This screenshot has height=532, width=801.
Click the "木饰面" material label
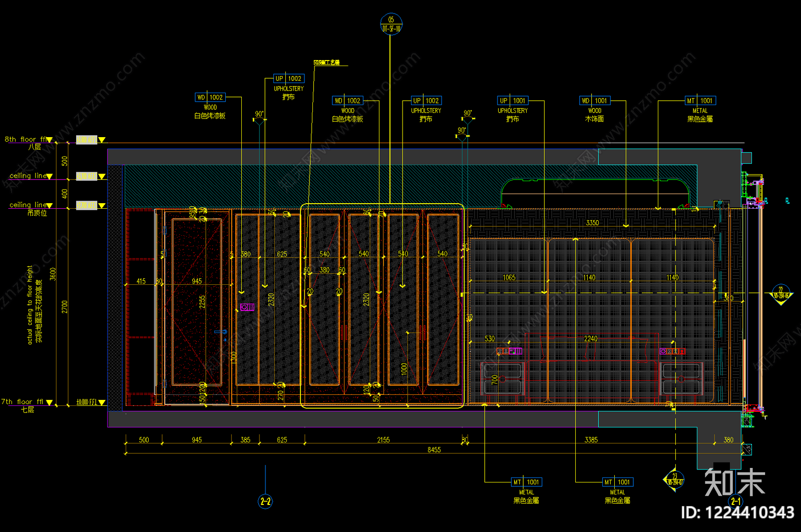tap(595, 119)
